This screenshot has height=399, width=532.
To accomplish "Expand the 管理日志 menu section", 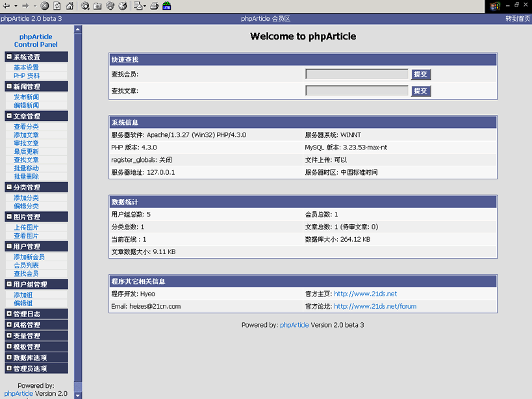I will click(10, 314).
